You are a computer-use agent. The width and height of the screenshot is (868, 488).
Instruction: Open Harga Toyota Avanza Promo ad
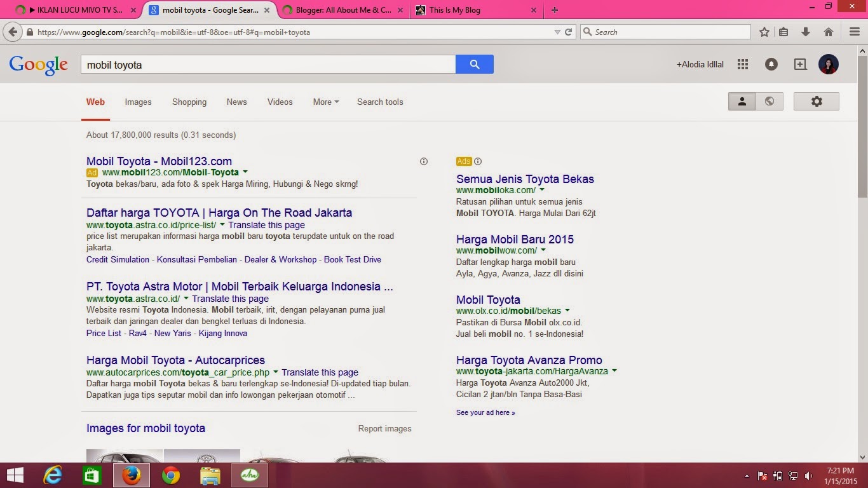pos(529,360)
